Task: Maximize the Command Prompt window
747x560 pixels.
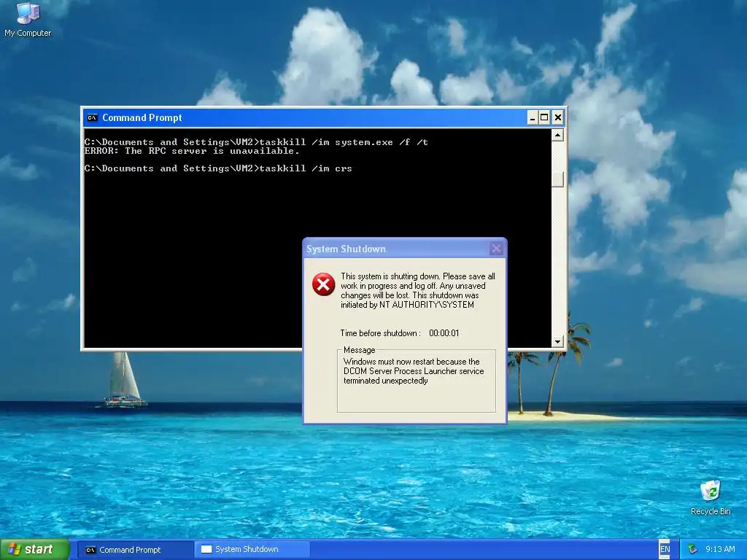Action: [x=544, y=117]
